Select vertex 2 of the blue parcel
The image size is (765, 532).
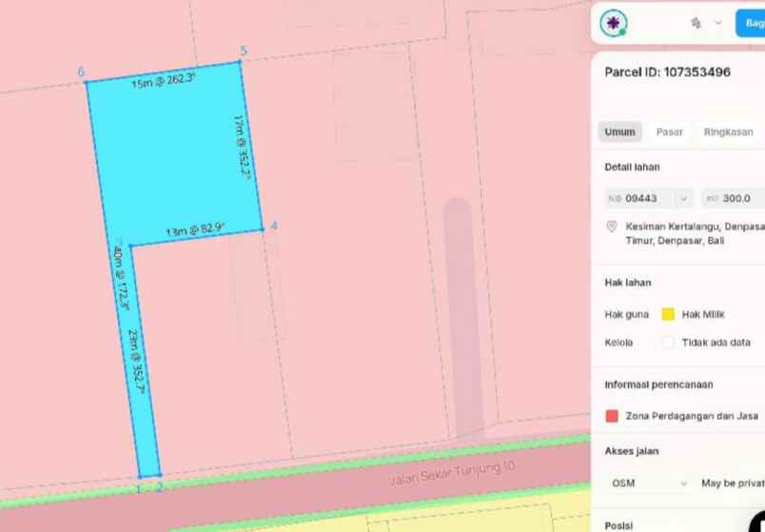click(160, 474)
